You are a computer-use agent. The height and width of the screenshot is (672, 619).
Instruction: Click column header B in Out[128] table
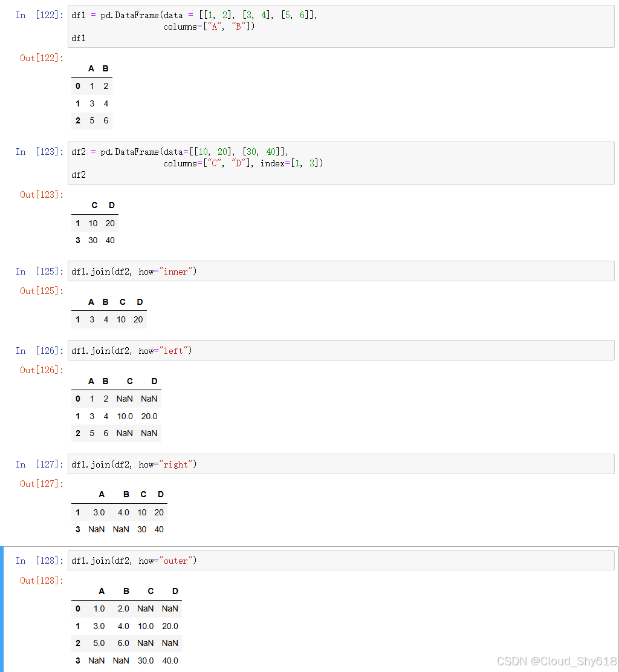(x=126, y=591)
